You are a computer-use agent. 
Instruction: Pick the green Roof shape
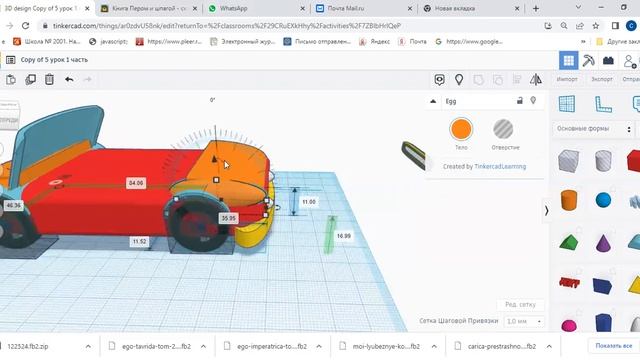click(569, 242)
